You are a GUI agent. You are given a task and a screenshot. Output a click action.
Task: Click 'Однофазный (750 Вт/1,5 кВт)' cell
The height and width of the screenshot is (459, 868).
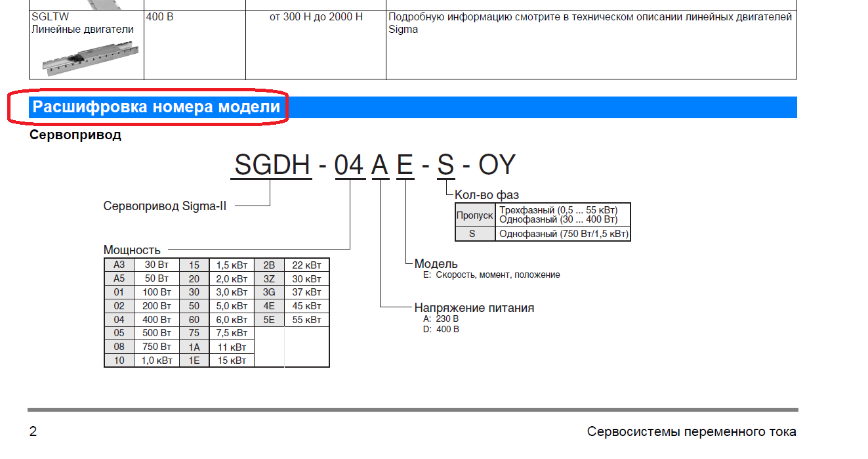[x=563, y=234]
